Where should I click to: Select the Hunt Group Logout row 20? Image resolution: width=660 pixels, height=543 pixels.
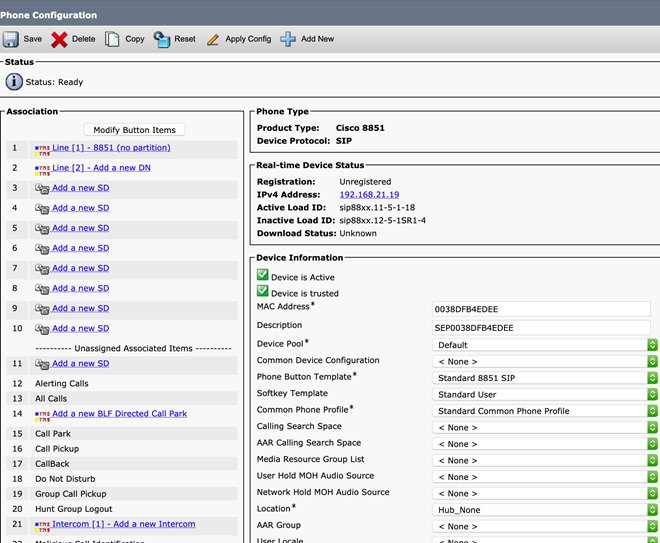[122, 509]
